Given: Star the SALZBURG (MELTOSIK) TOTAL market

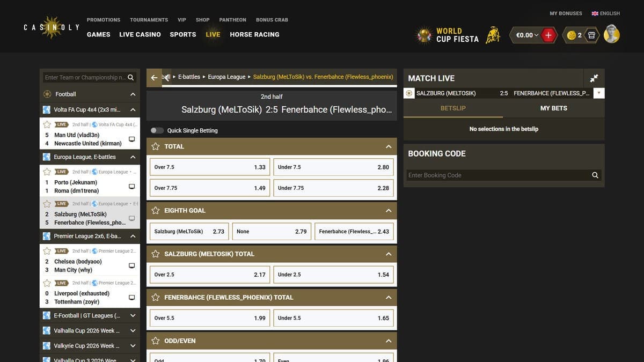Looking at the screenshot, I should click(x=156, y=254).
